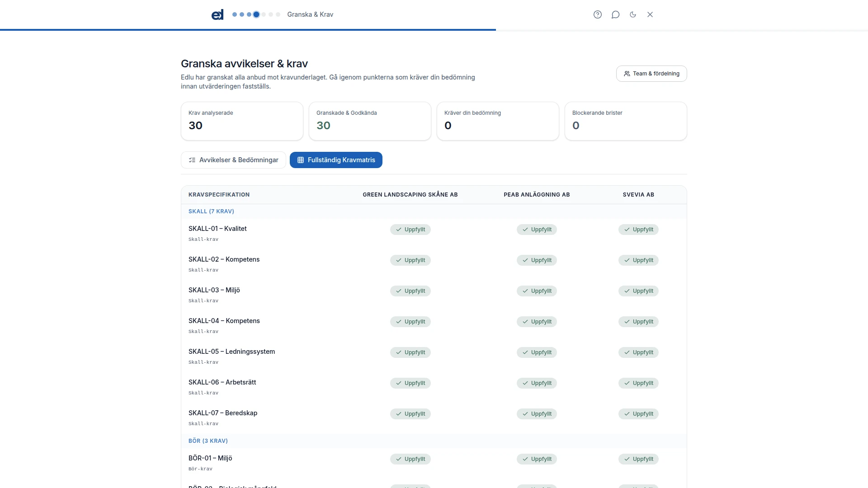868x488 pixels.
Task: Click the Granskade & Godkända card
Action: click(x=370, y=121)
